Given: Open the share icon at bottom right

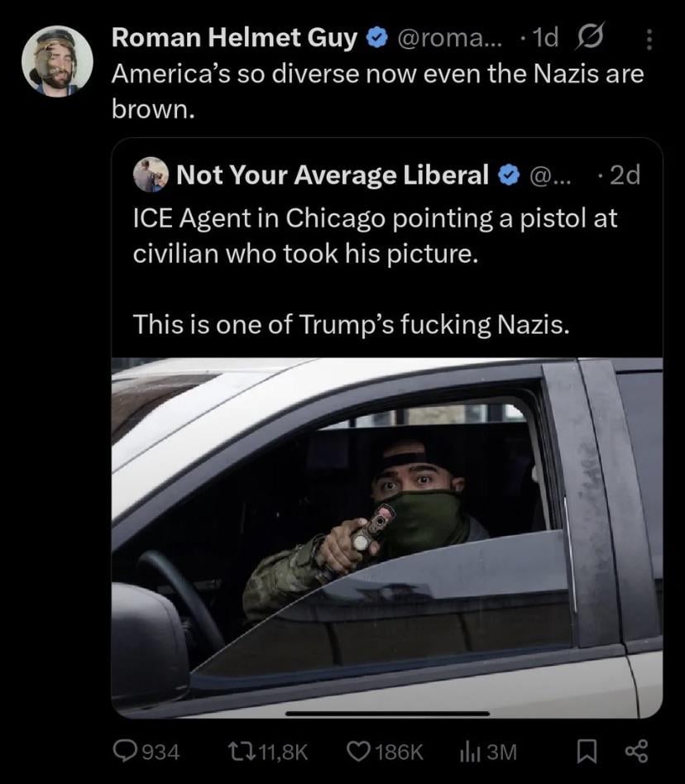Looking at the screenshot, I should pyautogui.click(x=637, y=751).
